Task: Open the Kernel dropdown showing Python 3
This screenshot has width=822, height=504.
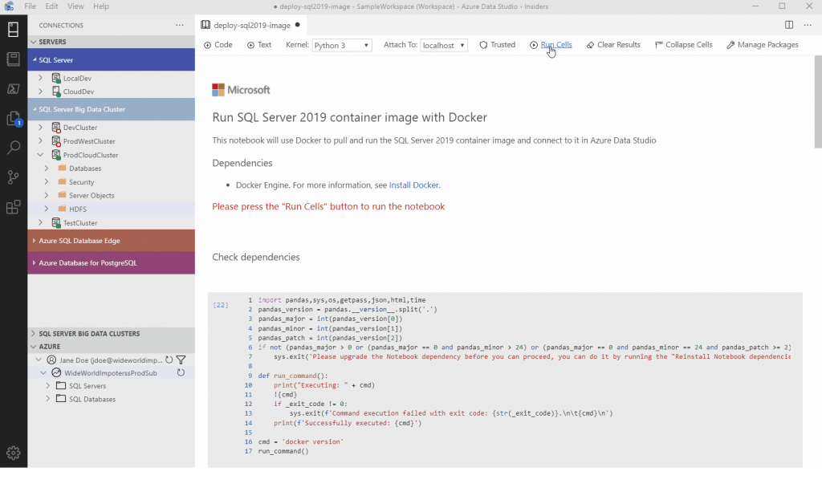Action: tap(342, 46)
